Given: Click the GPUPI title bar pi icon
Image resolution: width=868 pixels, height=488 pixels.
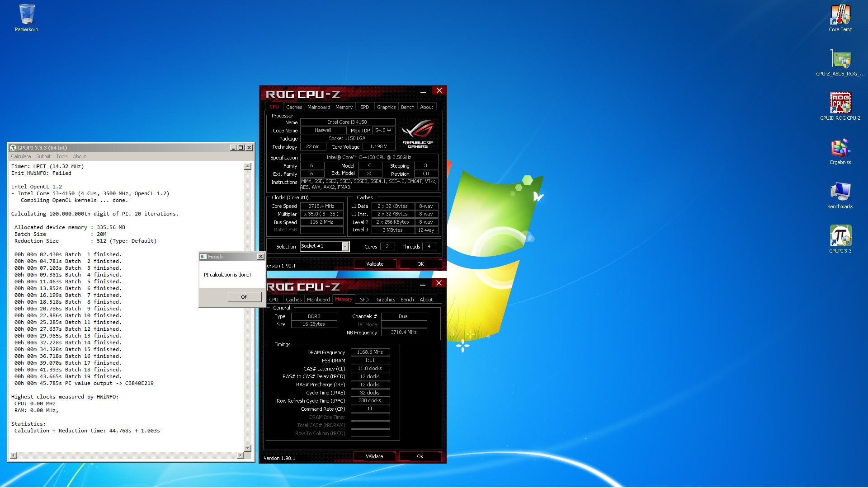Looking at the screenshot, I should [x=13, y=148].
